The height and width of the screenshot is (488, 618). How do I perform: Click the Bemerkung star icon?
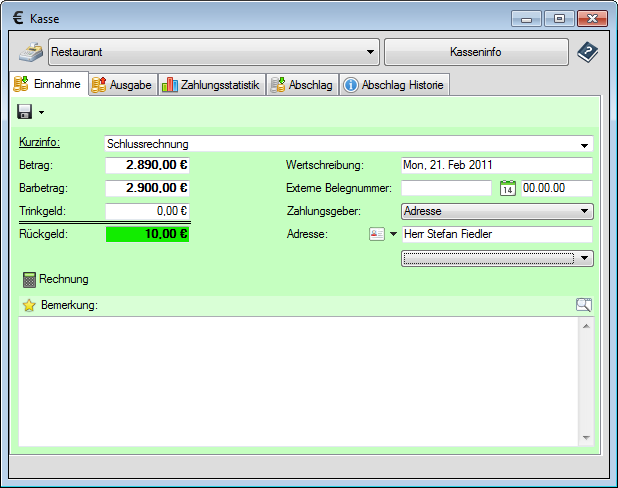click(29, 305)
